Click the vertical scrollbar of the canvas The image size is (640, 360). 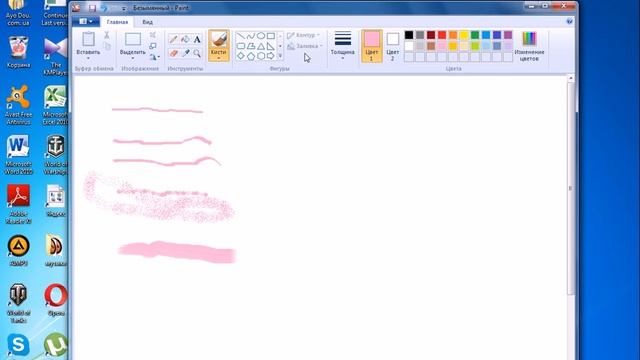coord(571,188)
